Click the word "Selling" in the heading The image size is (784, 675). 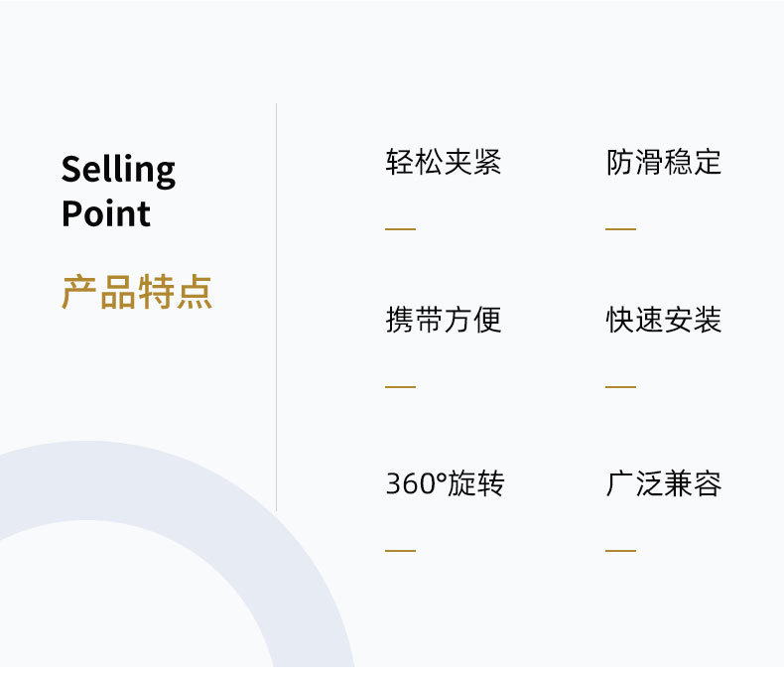(118, 170)
